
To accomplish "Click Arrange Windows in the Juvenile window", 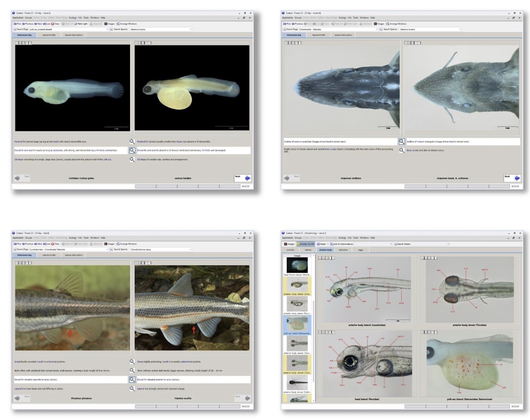I will (396, 24).
